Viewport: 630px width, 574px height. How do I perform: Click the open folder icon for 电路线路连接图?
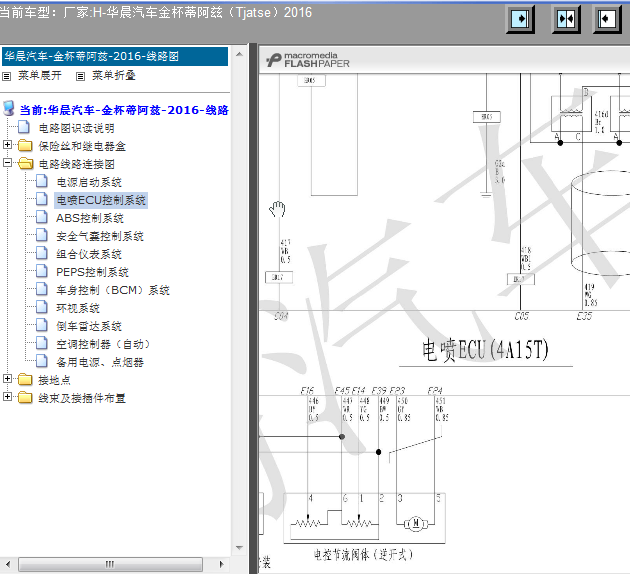click(x=26, y=163)
